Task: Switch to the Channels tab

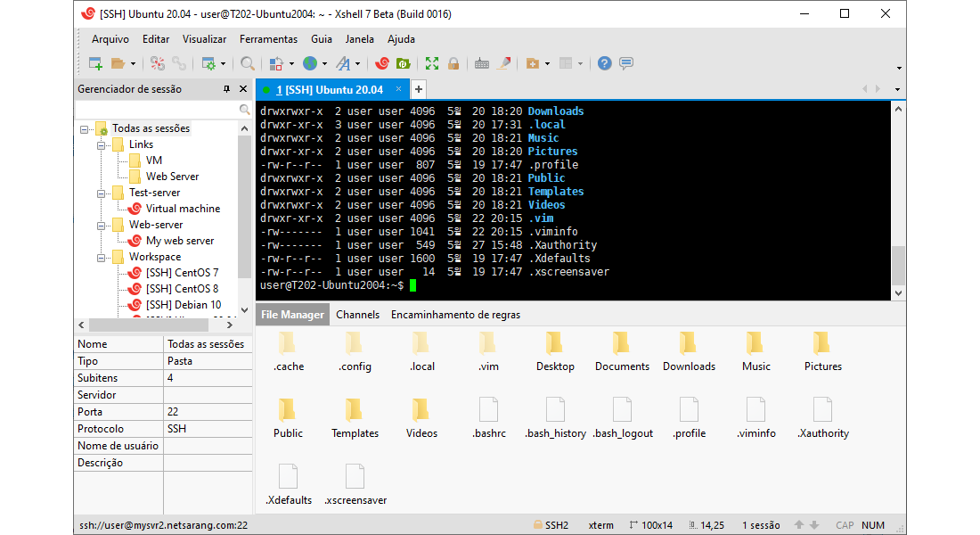Action: 357,315
